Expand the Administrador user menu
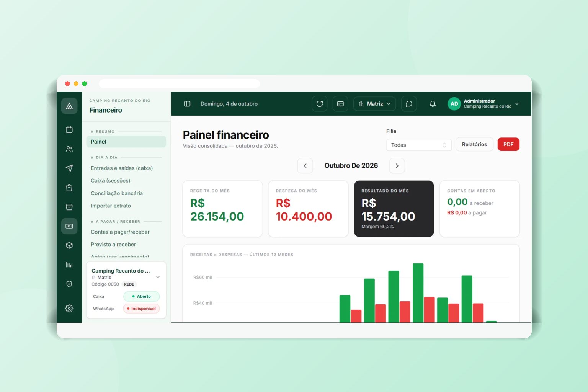 [x=483, y=104]
